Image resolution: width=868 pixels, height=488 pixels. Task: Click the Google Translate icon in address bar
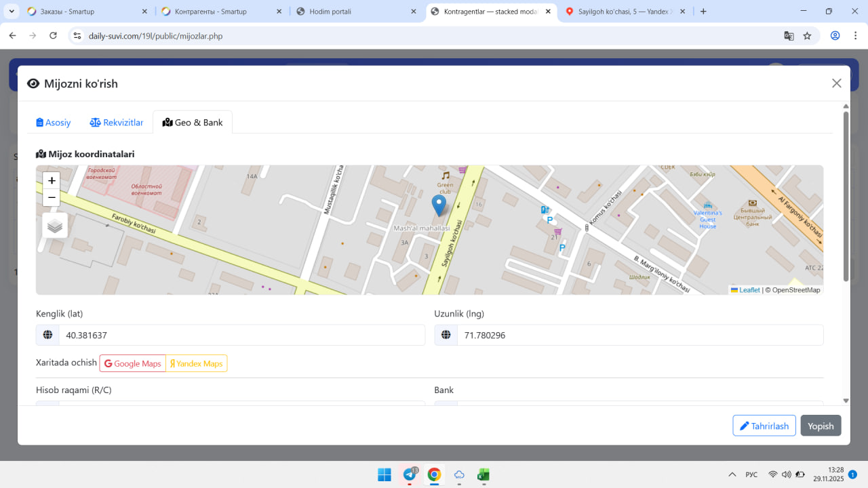(789, 36)
